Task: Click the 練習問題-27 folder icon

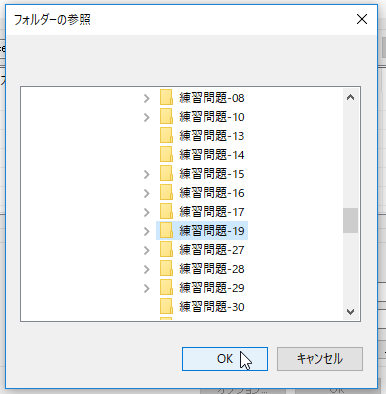Action: (x=166, y=250)
